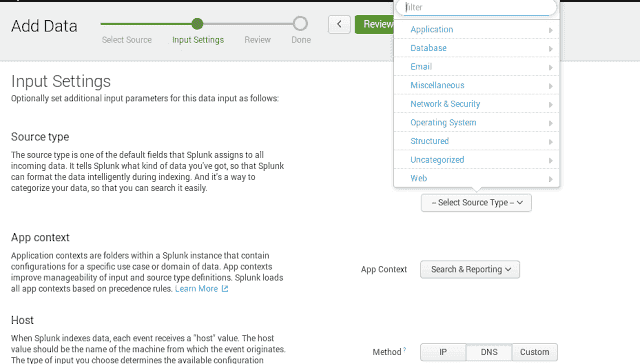Open the Search & Reporting app context dropdown
Screen dimensions: 640x364
click(470, 269)
